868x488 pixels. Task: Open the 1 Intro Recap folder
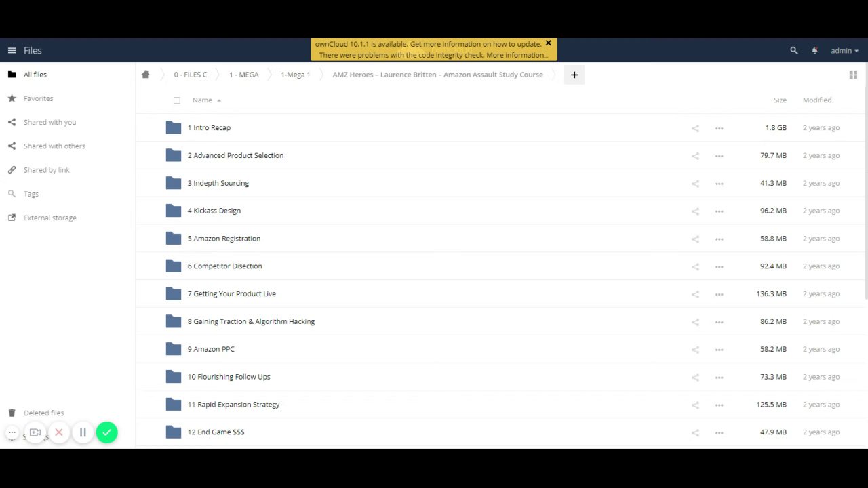pos(209,127)
